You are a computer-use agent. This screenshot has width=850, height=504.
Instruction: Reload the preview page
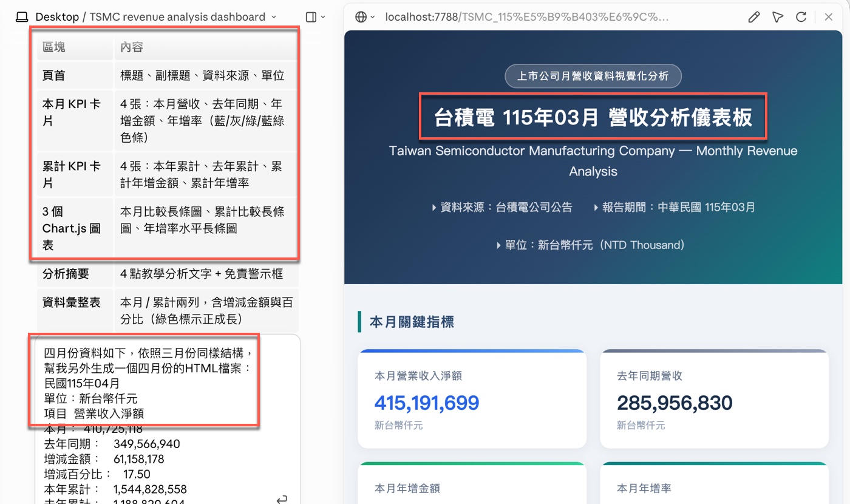[801, 17]
